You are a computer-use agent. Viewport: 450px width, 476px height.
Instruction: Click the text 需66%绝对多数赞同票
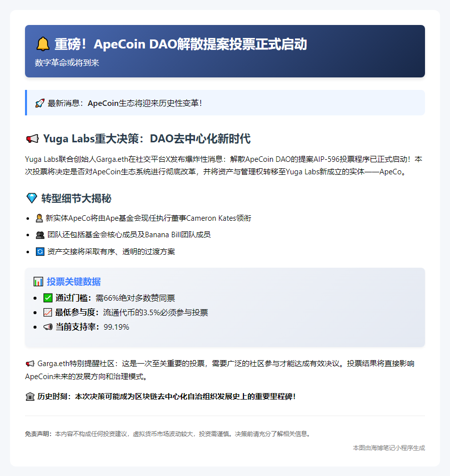coord(135,298)
